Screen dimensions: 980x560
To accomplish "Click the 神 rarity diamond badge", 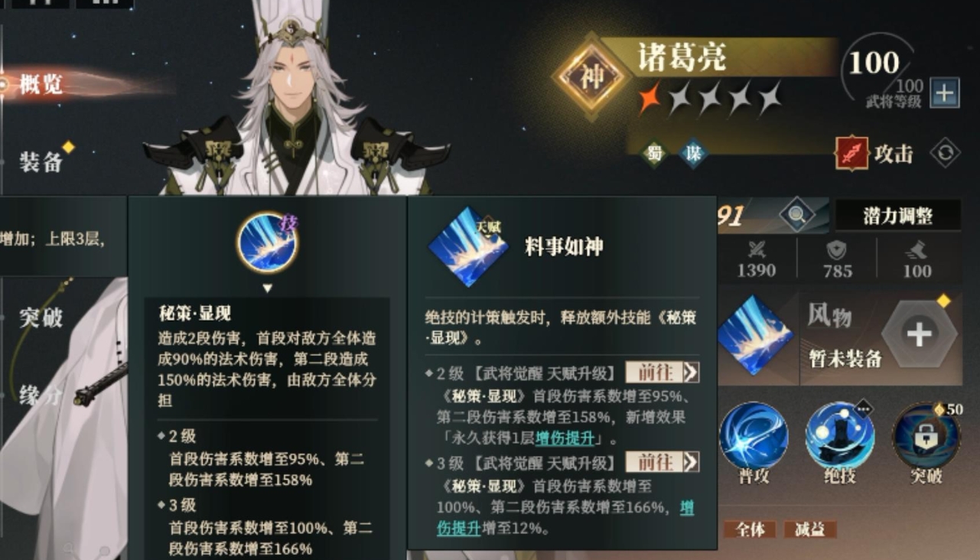I will click(x=592, y=77).
